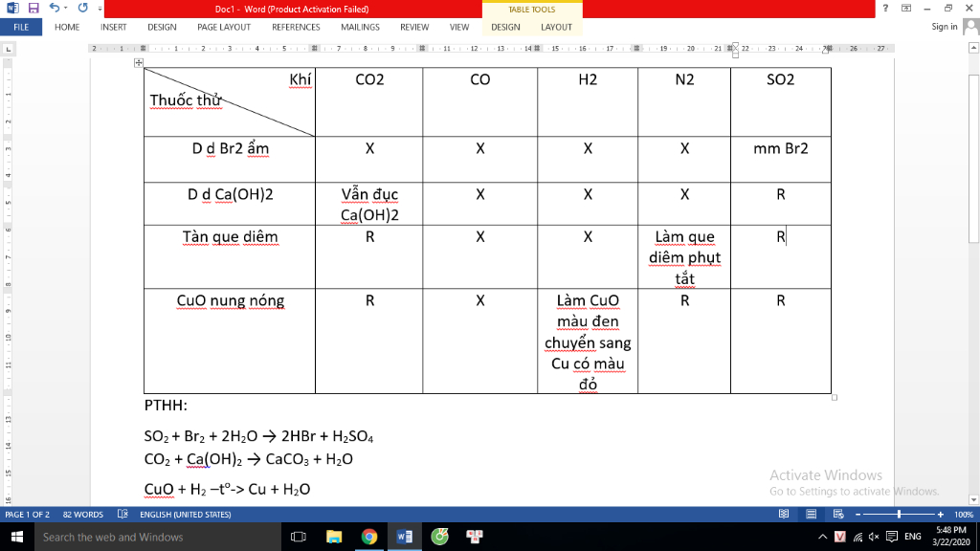Click the volume speaker tray icon
The image size is (980, 551).
click(874, 537)
